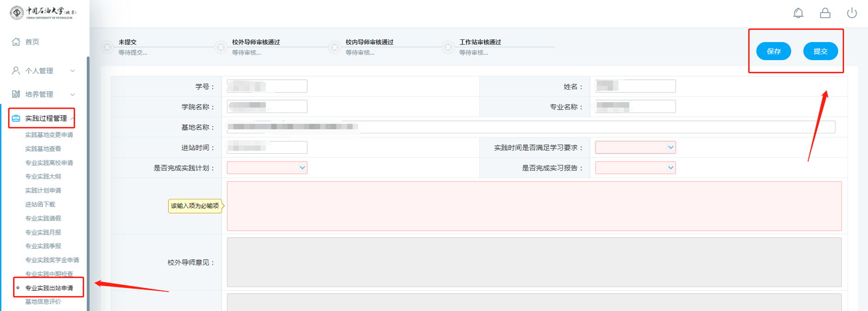Expand the 培养管理 menu chevron
This screenshot has height=311, width=868.
(x=72, y=95)
